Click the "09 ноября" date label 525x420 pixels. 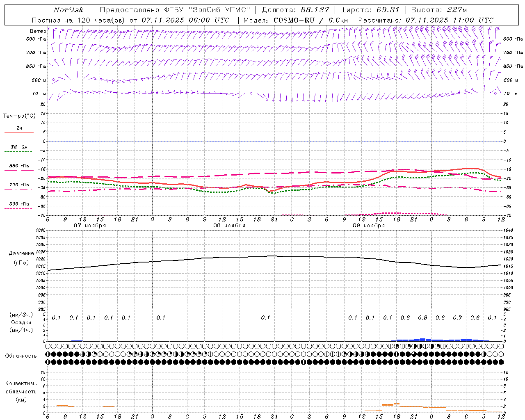pyautogui.click(x=369, y=226)
